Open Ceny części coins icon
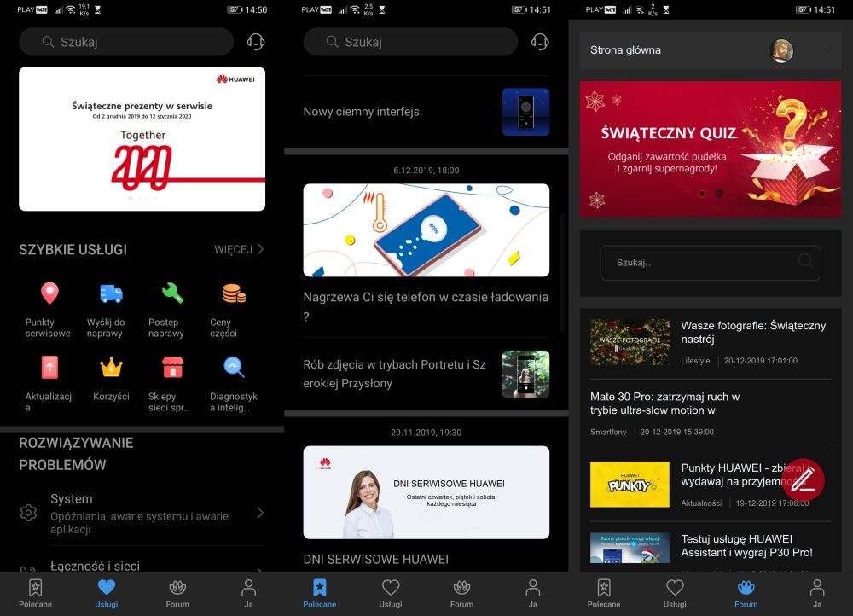 tap(234, 293)
